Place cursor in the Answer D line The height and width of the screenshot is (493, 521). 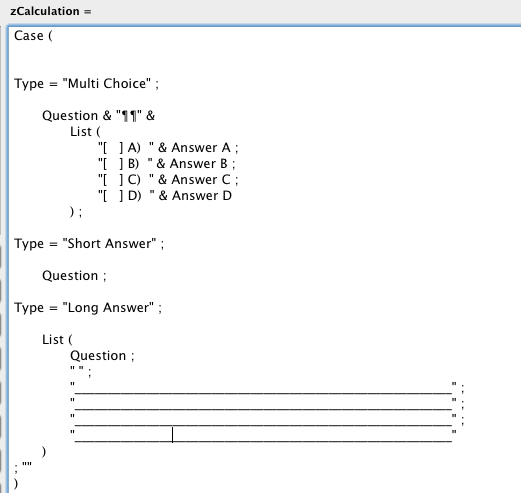(165, 196)
